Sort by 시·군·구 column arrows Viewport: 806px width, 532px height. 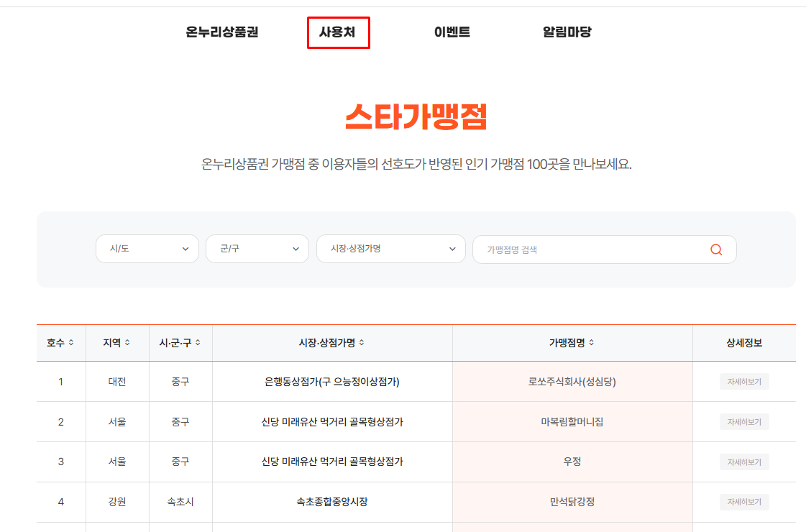[198, 343]
